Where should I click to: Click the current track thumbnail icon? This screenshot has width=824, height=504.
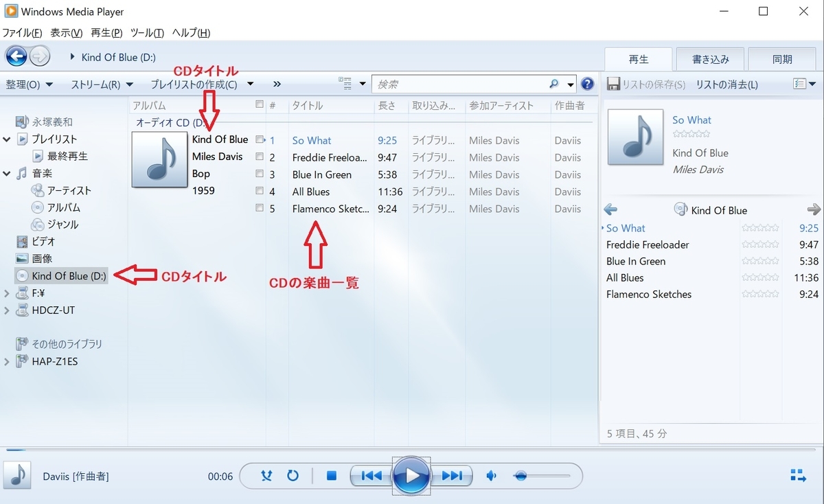[17, 475]
